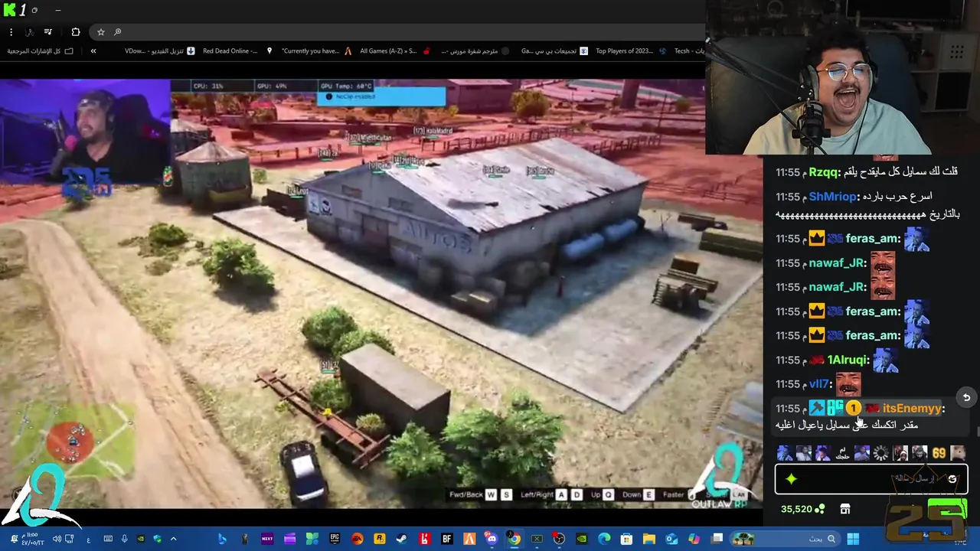
Task: Open Microsoft Store from the taskbar
Action: pyautogui.click(x=626, y=539)
